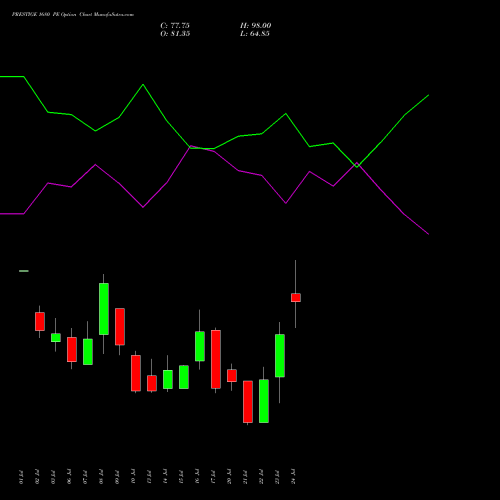This screenshot has height=500, width=500.
Task: Click the red candle for 02 Jul
Action: 40,322
